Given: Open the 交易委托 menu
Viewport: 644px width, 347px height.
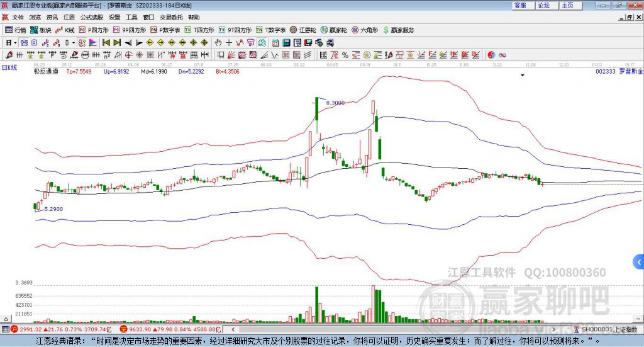Looking at the screenshot, I should click(171, 17).
